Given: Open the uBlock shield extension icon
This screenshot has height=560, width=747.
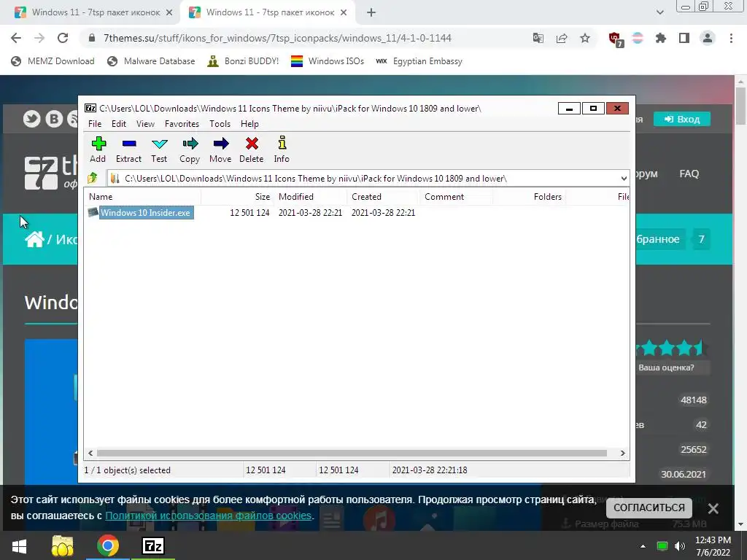Looking at the screenshot, I should coord(615,39).
